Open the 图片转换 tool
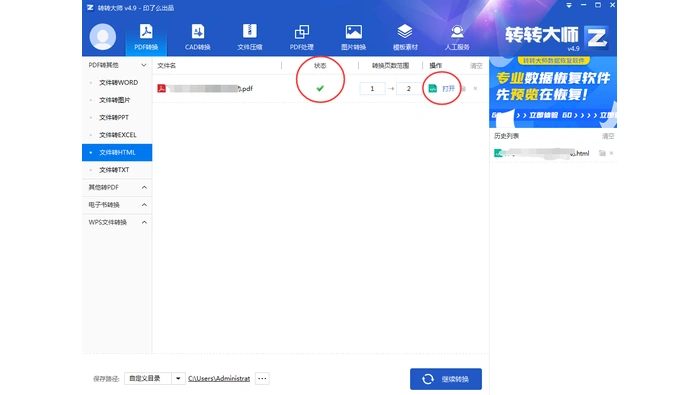This screenshot has height=395, width=700. (354, 37)
